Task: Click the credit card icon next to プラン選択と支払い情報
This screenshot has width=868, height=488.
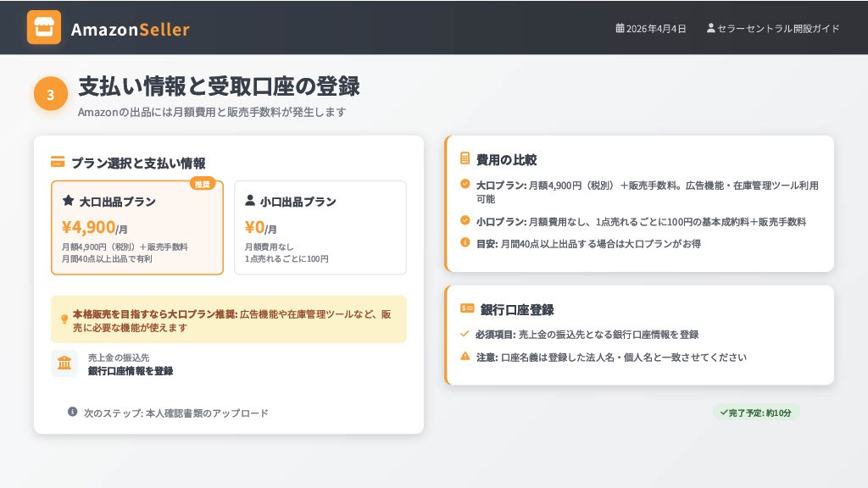Action: click(58, 162)
